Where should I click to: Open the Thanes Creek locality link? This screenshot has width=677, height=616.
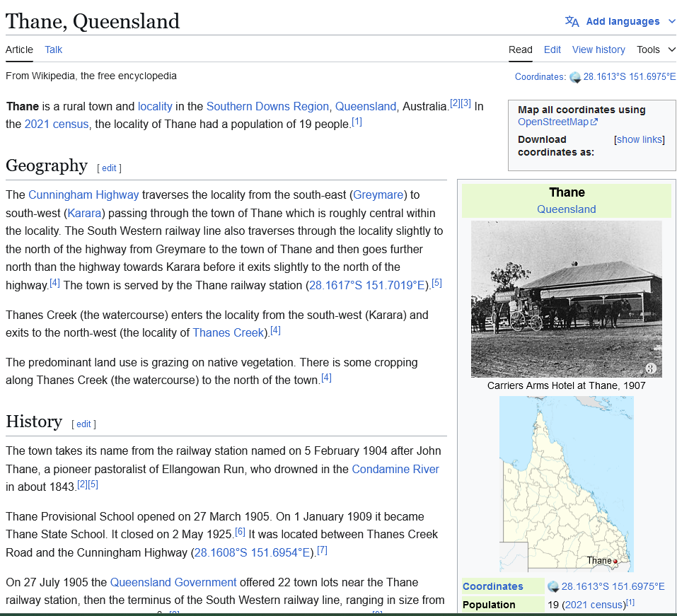coord(228,333)
